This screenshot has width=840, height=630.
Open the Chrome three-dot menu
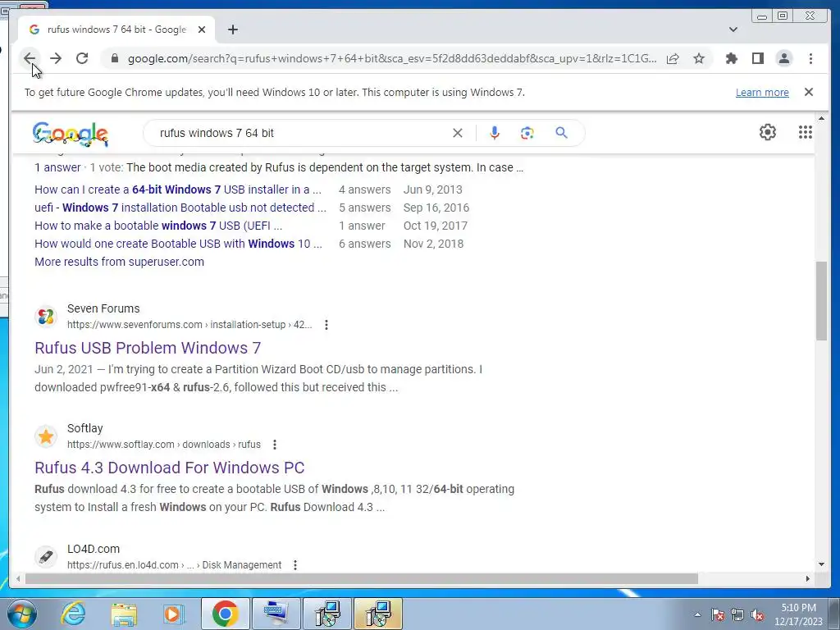810,58
